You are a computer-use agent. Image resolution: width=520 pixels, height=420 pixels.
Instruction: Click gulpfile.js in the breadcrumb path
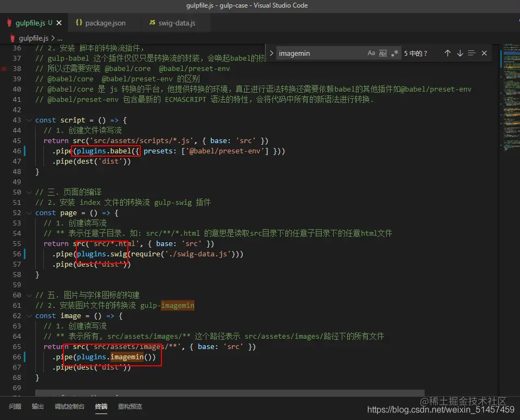point(34,38)
